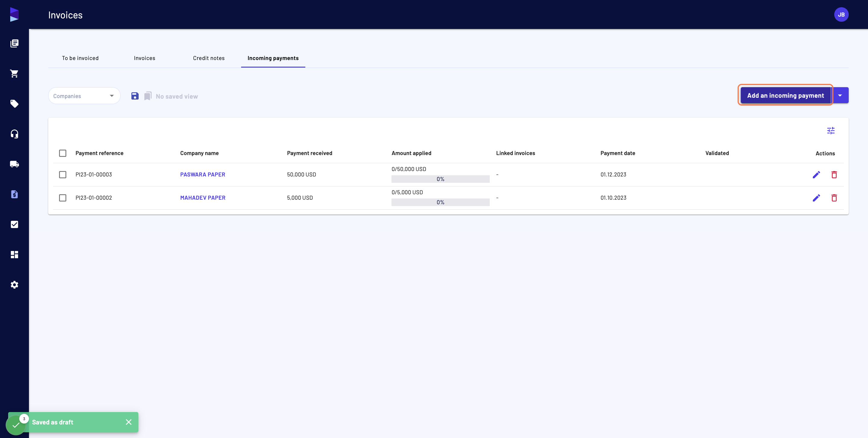Click the saved views bookmark icon

click(x=148, y=96)
